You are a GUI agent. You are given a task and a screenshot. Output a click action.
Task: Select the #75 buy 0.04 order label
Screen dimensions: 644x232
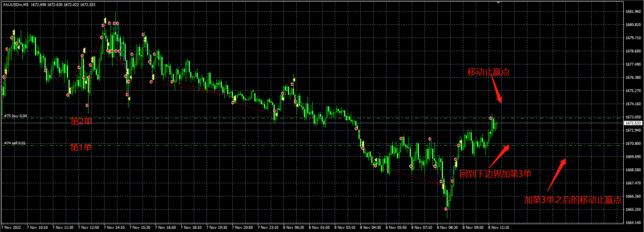pyautogui.click(x=16, y=116)
